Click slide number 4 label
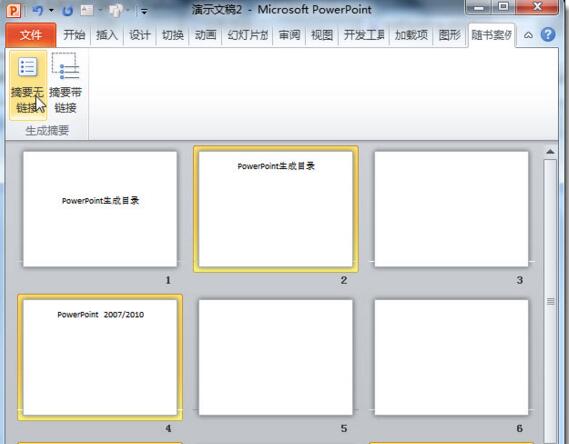Image resolution: width=569 pixels, height=444 pixels. click(168, 428)
